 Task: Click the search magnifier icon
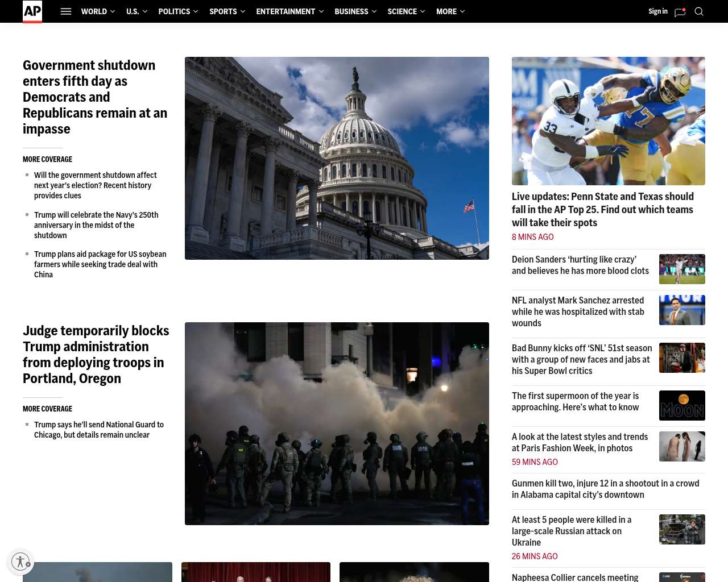tap(699, 11)
